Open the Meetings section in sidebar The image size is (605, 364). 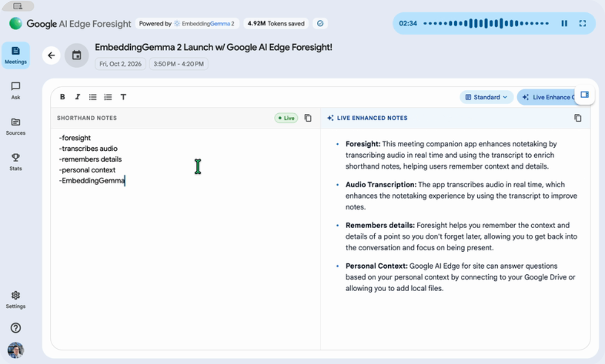(x=15, y=55)
